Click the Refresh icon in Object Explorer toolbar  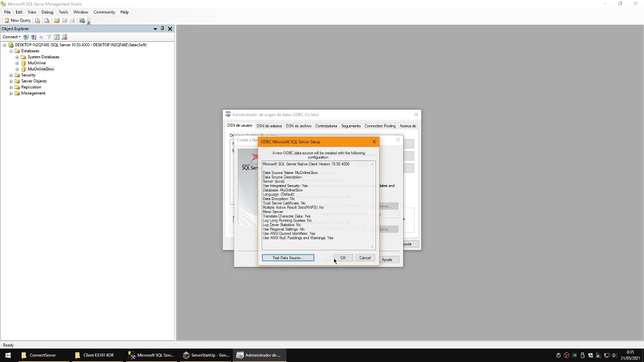pos(56,37)
